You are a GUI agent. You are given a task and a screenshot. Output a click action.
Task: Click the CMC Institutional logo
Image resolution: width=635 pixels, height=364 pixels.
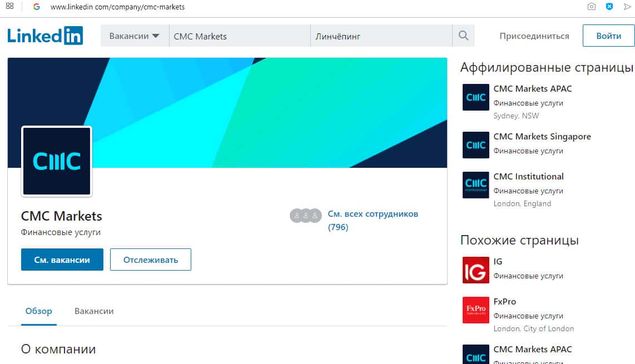[476, 185]
